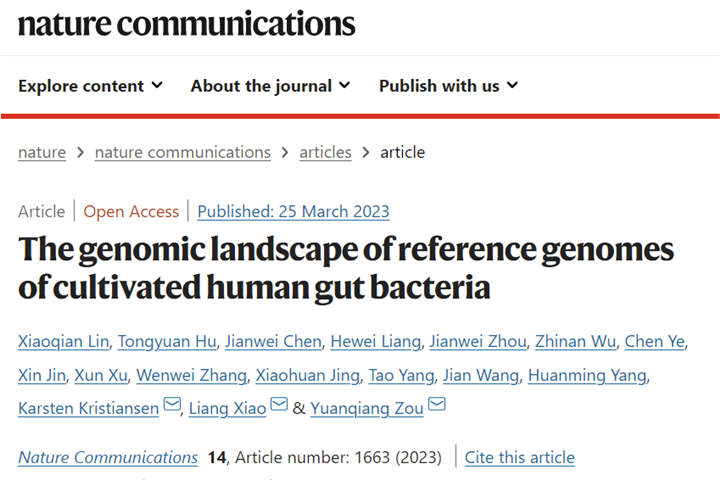Viewport: 720px width, 480px height.
Task: Click author name Karsten Kristiansen
Action: tap(89, 408)
